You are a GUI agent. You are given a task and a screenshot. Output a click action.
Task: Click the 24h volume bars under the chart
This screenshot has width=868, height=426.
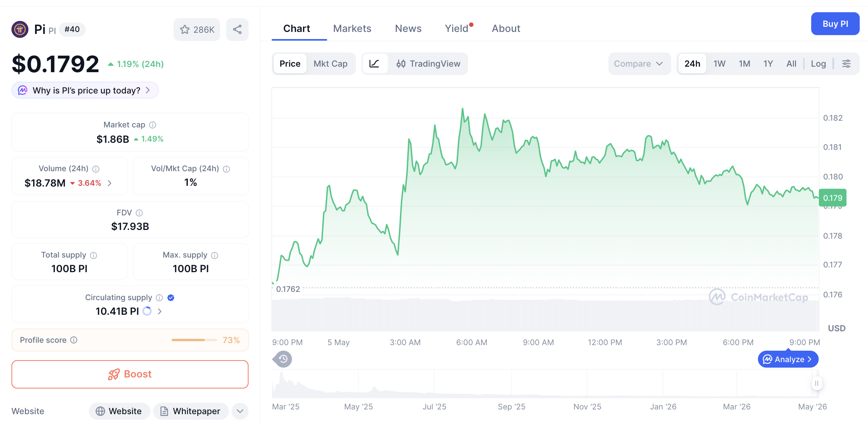click(x=545, y=315)
